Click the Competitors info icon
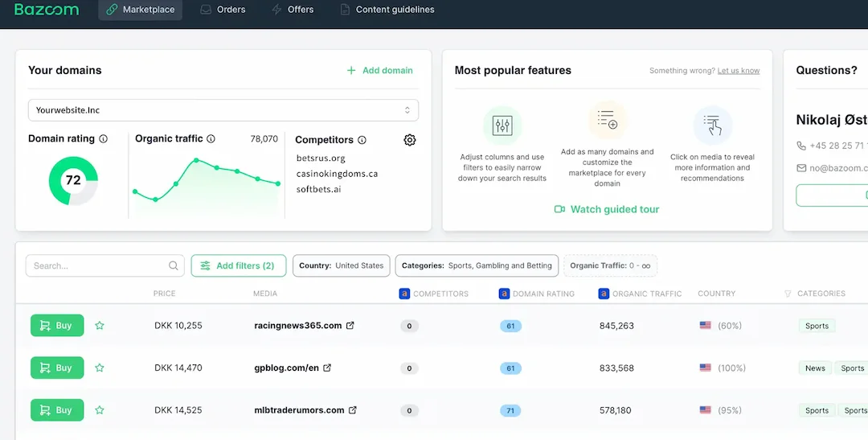The image size is (868, 440). (362, 140)
